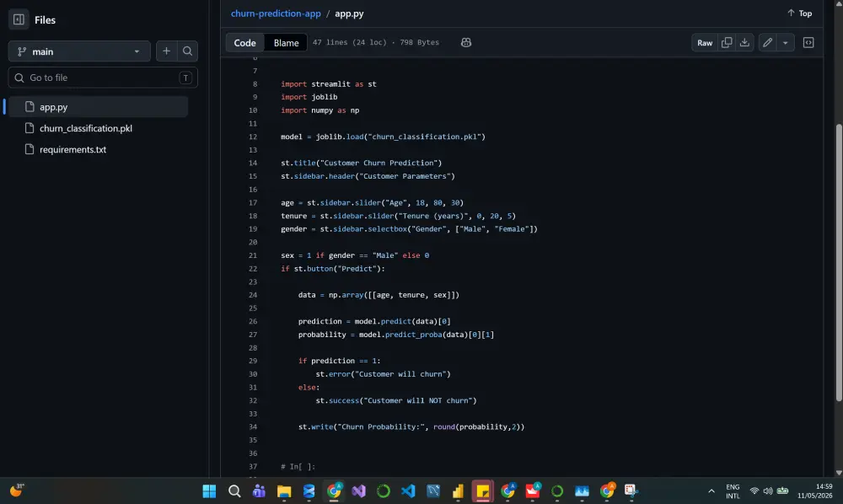The height and width of the screenshot is (504, 843).
Task: Click the st.button Predict line
Action: [333, 269]
